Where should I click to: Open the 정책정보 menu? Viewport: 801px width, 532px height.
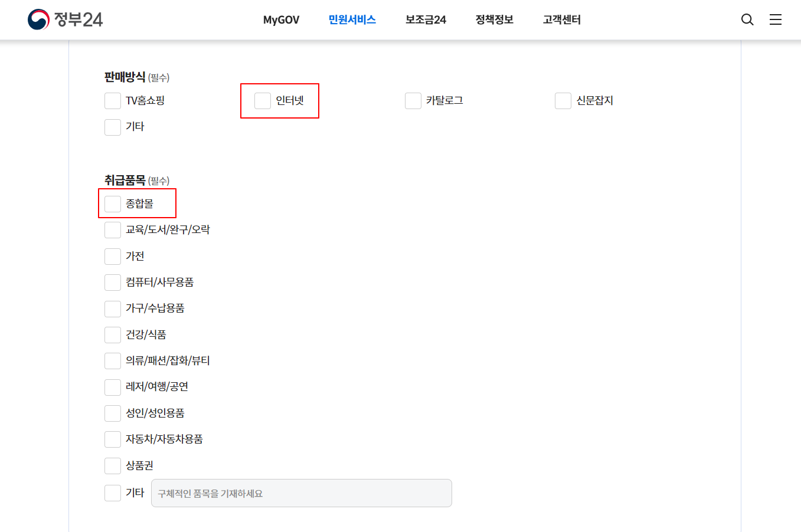tap(495, 20)
